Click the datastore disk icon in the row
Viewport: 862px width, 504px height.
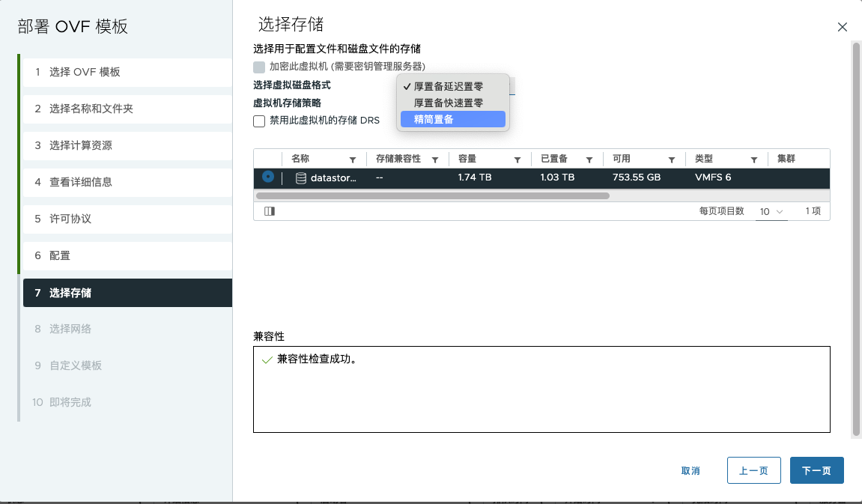(x=301, y=178)
